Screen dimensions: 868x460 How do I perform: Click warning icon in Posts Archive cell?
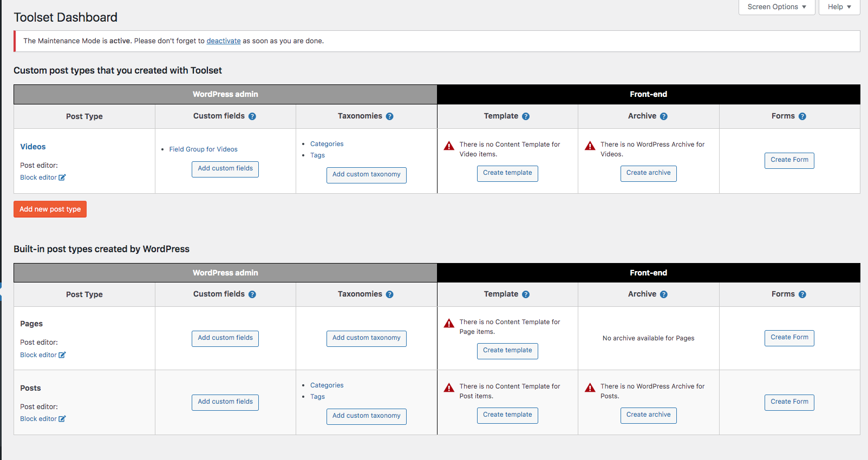(x=590, y=387)
